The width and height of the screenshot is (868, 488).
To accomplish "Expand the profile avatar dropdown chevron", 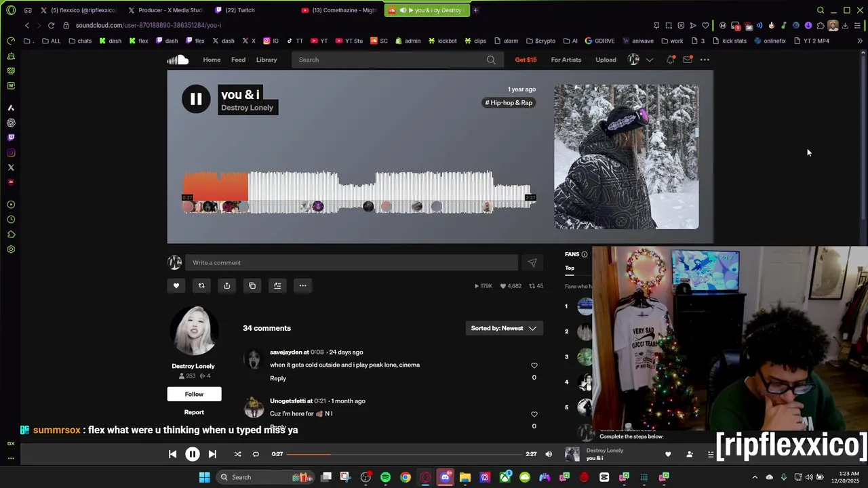I will point(649,60).
